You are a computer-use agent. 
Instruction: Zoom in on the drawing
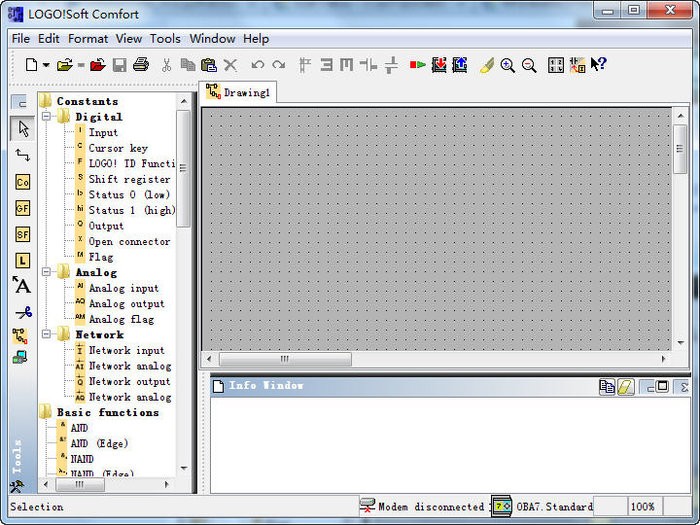[508, 65]
